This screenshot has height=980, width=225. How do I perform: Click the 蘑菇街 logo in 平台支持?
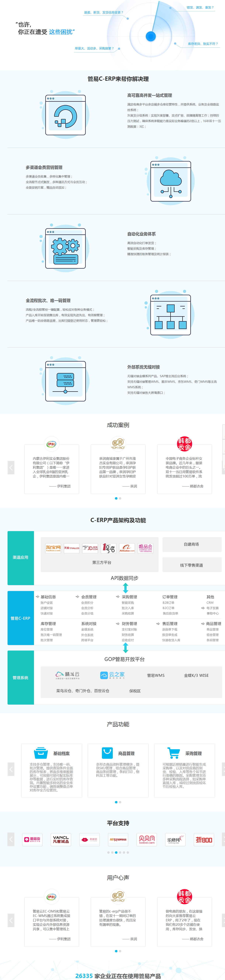[x=32, y=840]
